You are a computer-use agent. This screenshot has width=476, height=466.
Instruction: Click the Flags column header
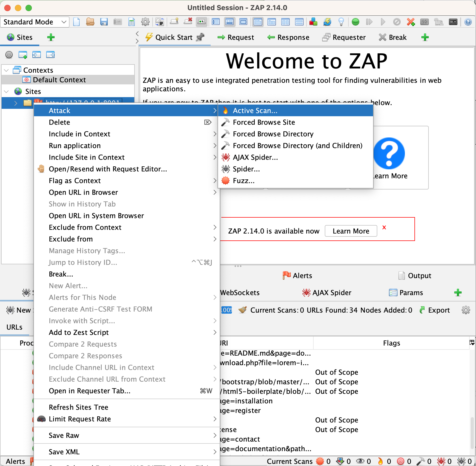(x=391, y=343)
